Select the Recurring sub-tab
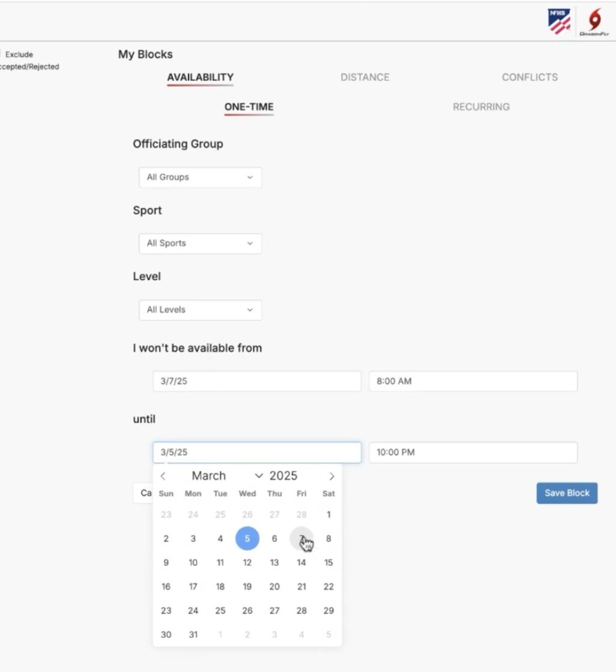 click(x=481, y=107)
